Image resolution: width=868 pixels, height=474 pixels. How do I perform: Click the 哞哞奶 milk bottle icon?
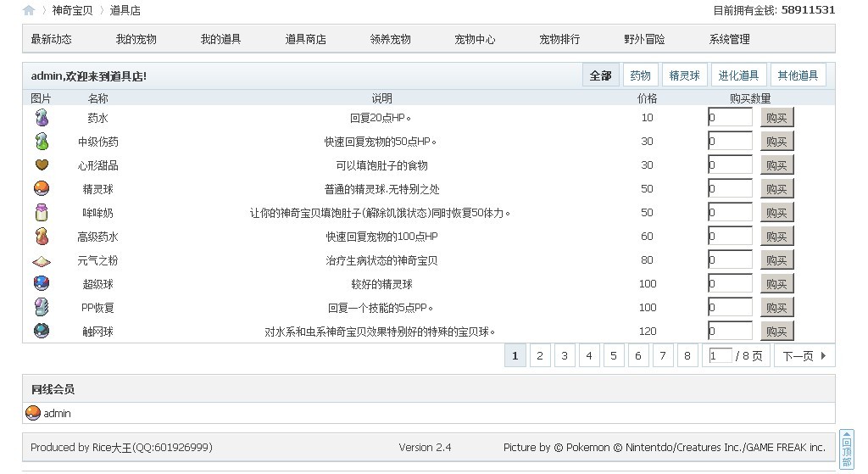pos(42,212)
